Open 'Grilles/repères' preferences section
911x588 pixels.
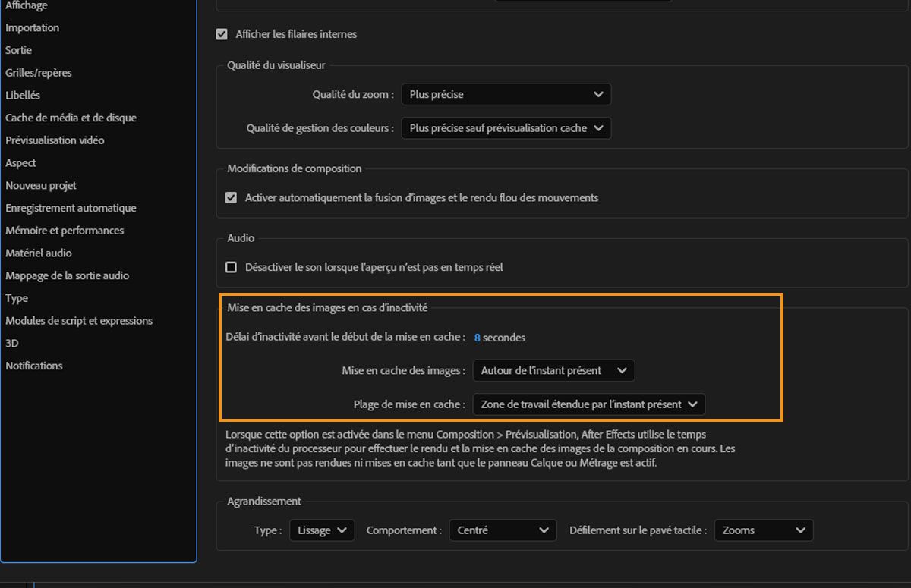38,73
